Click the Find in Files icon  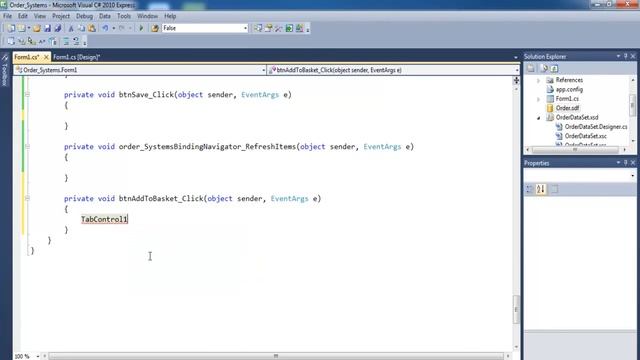tap(155, 28)
